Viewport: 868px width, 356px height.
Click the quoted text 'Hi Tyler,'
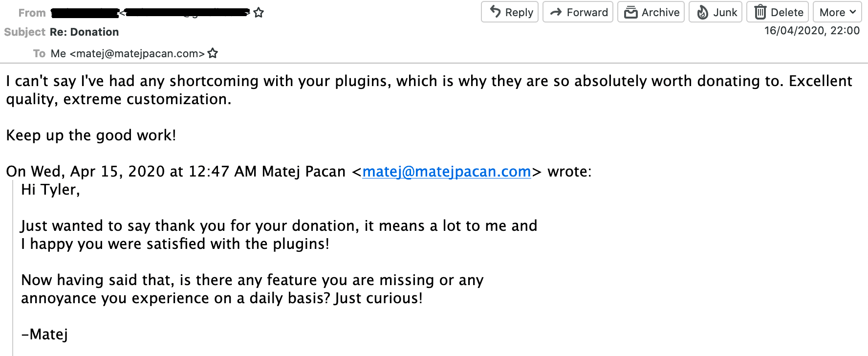(50, 190)
